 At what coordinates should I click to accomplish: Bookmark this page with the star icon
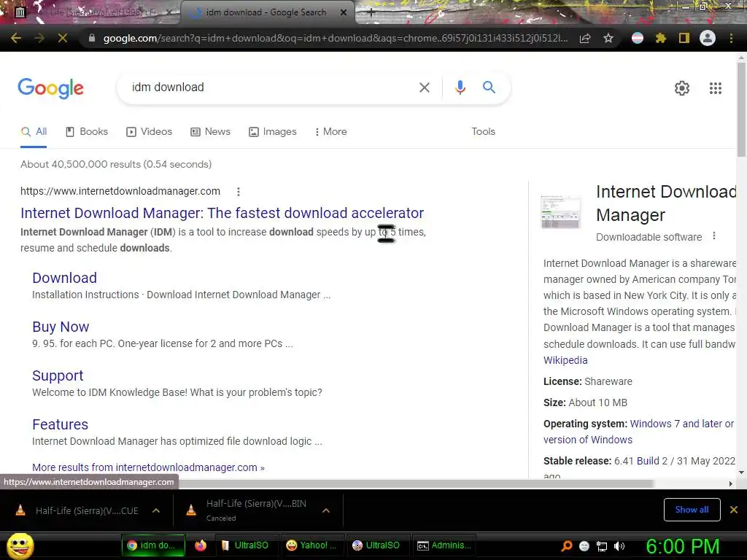pos(608,38)
